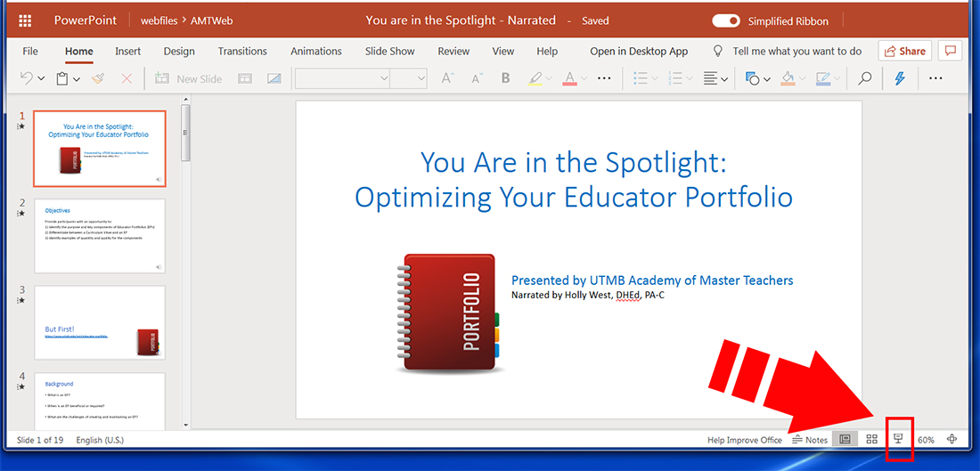
Task: Toggle the Notes pane
Action: click(x=810, y=440)
